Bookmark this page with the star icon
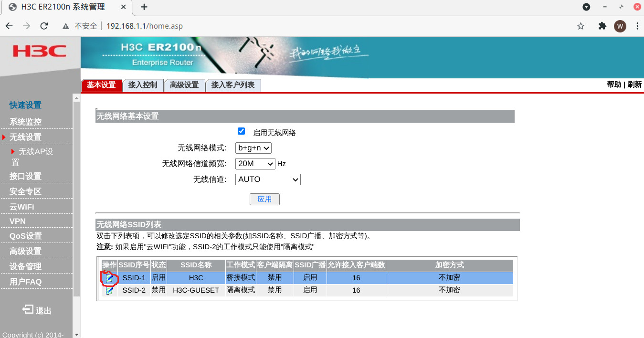This screenshot has height=338, width=644. tap(581, 26)
